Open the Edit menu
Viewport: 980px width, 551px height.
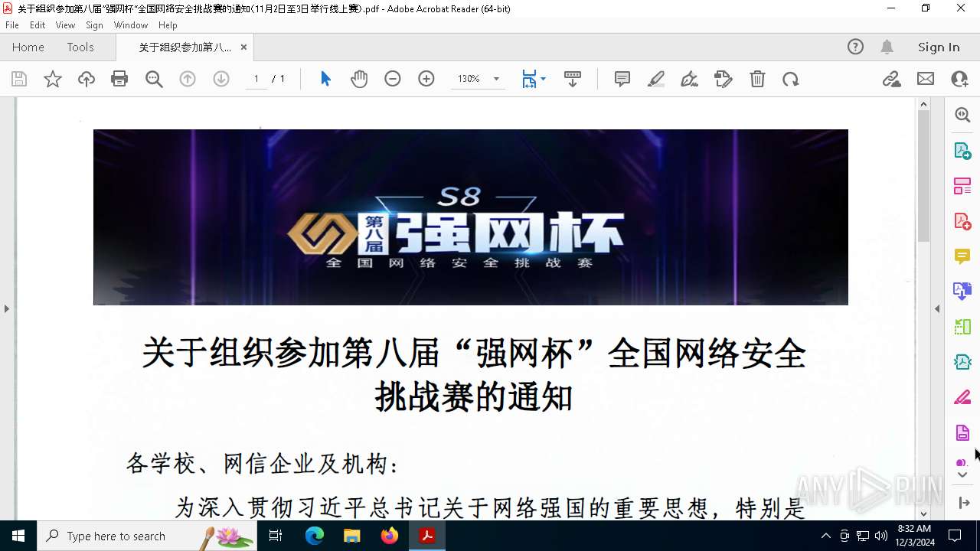pos(38,24)
